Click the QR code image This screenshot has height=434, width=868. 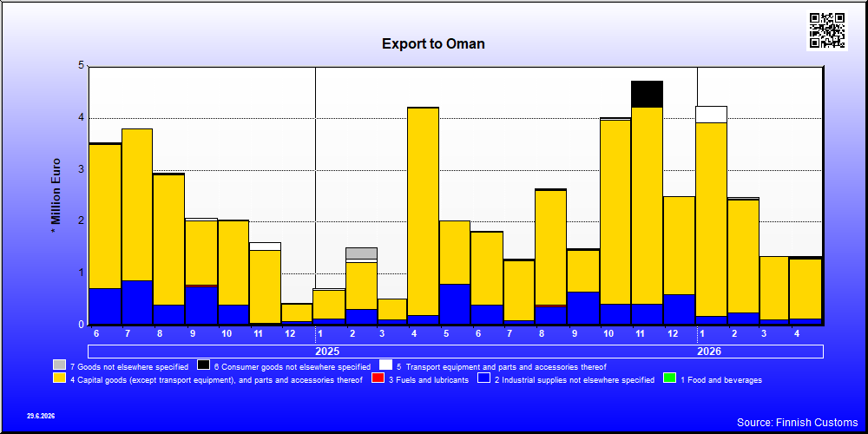[827, 30]
